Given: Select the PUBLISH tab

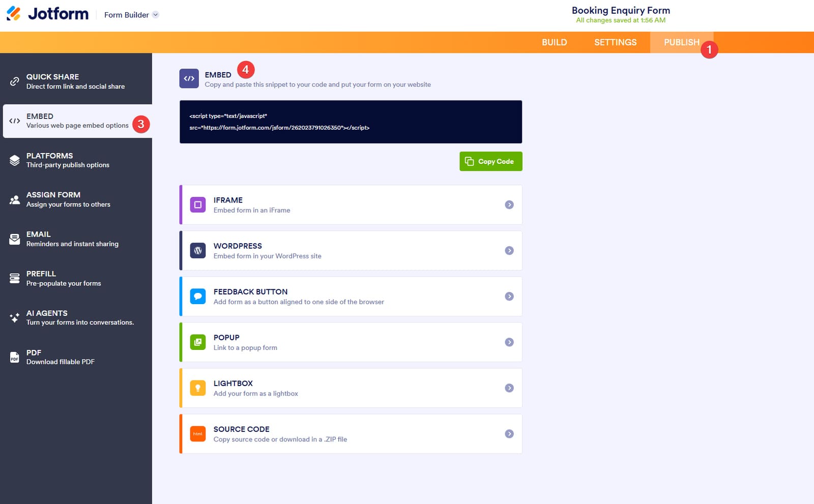Looking at the screenshot, I should 681,42.
